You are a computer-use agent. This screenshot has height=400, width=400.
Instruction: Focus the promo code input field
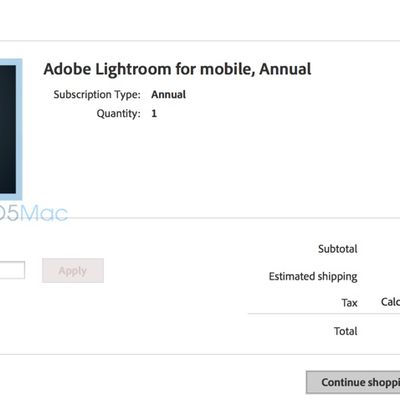click(x=12, y=270)
